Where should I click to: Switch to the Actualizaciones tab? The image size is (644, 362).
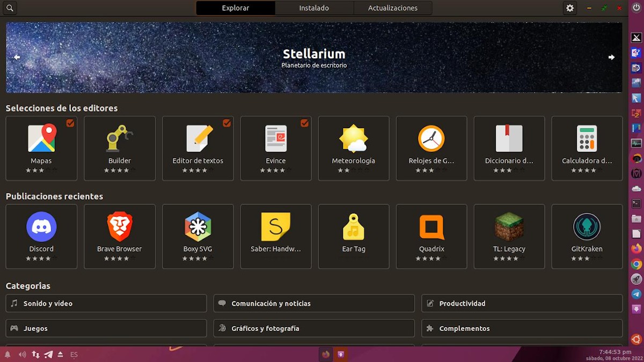393,8
